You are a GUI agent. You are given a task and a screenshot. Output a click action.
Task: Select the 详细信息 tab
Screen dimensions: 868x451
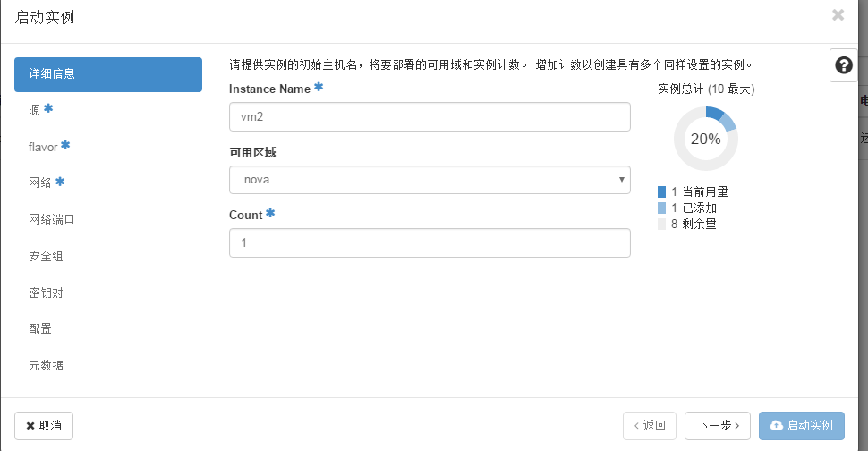click(x=108, y=74)
